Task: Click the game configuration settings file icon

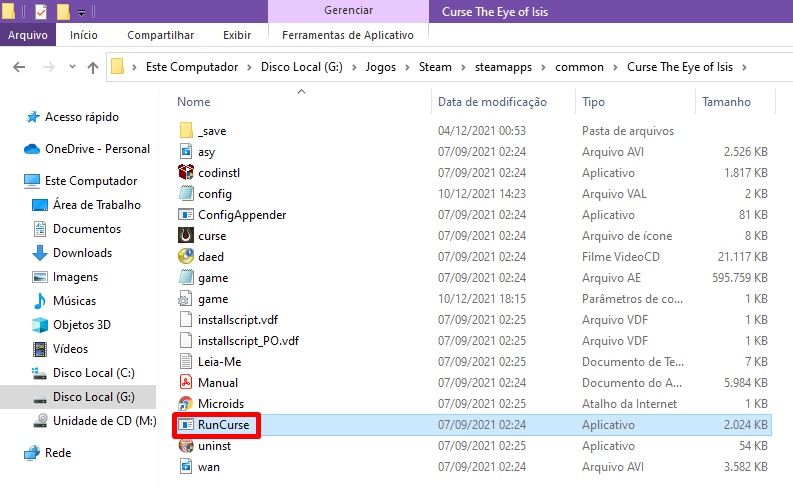Action: (185, 298)
